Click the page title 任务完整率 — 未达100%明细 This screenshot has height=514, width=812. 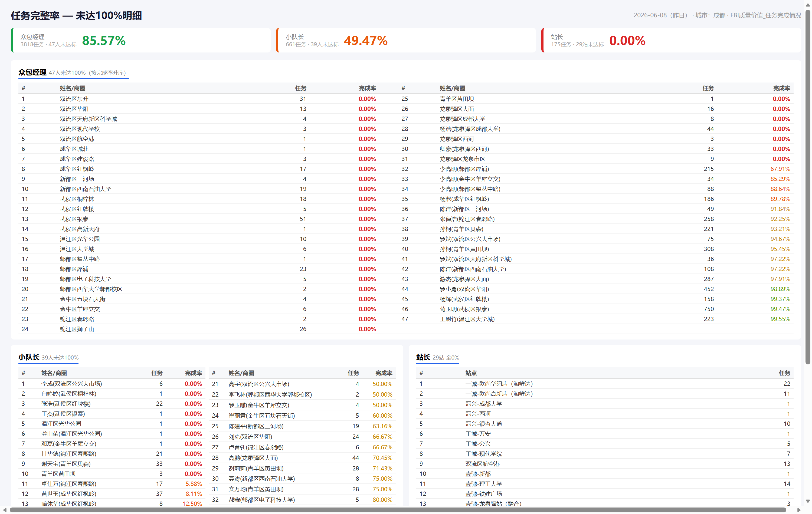pos(76,15)
